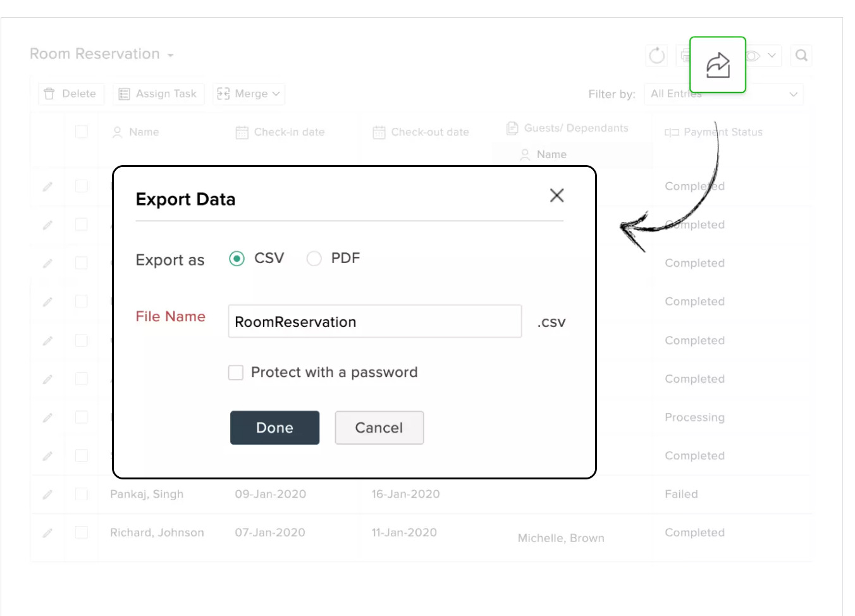Expand the Merge dropdown
Screen dimensions: 855x616
click(249, 94)
